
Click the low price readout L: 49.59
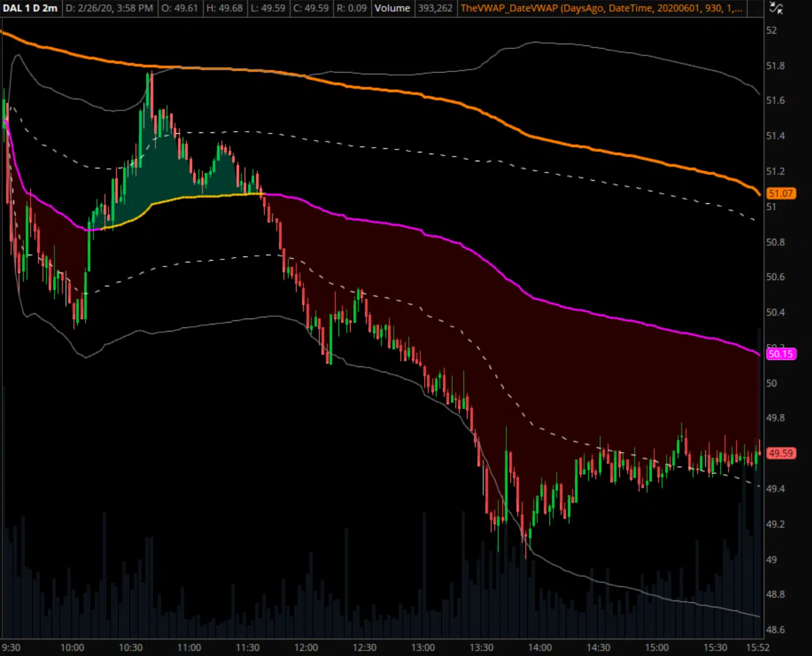268,8
